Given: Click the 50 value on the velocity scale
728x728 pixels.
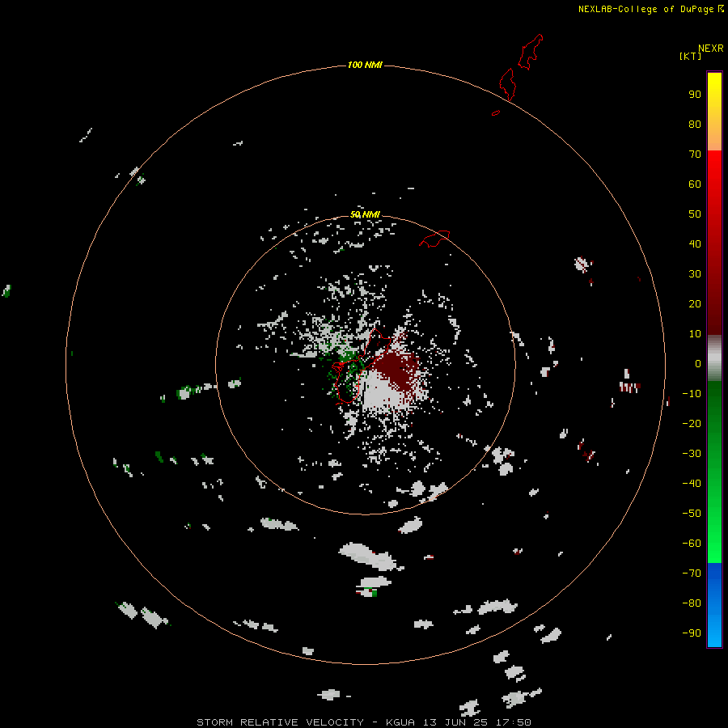Looking at the screenshot, I should click(x=695, y=214).
